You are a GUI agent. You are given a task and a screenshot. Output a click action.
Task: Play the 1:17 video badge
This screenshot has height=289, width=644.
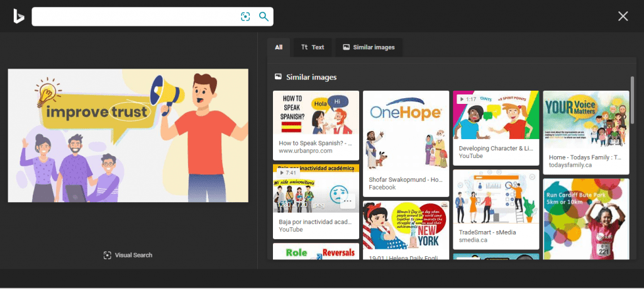pyautogui.click(x=467, y=99)
